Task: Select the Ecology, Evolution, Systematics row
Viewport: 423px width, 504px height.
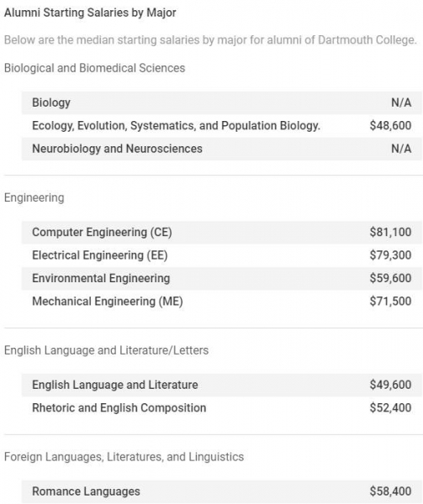Action: click(x=222, y=126)
